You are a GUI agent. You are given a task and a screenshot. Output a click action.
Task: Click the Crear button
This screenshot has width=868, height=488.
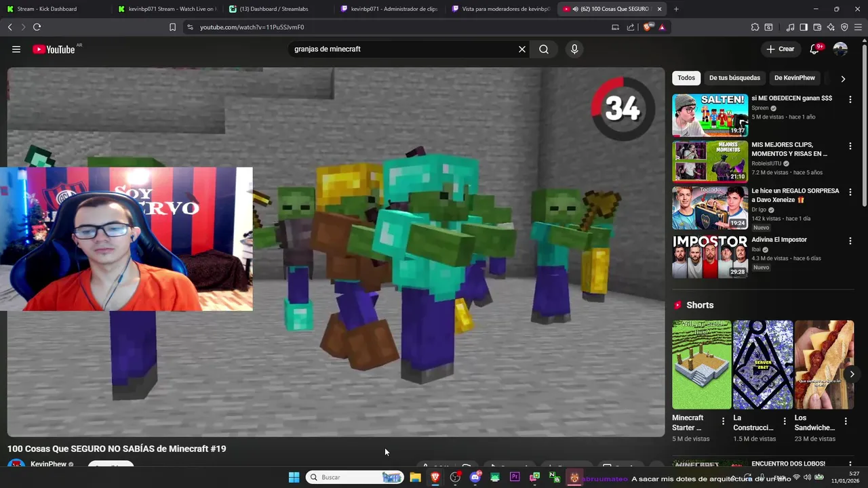click(781, 49)
